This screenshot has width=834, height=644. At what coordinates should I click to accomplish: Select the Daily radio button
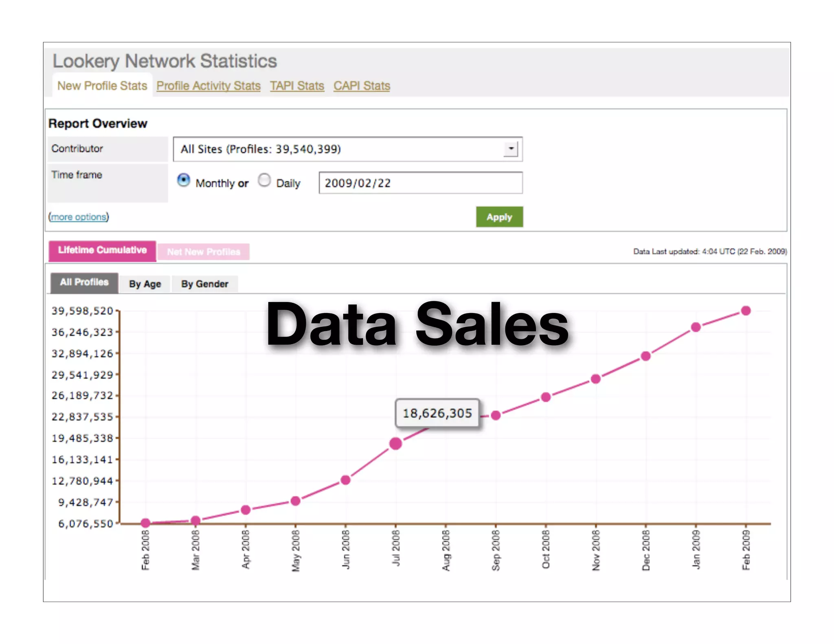(x=264, y=180)
